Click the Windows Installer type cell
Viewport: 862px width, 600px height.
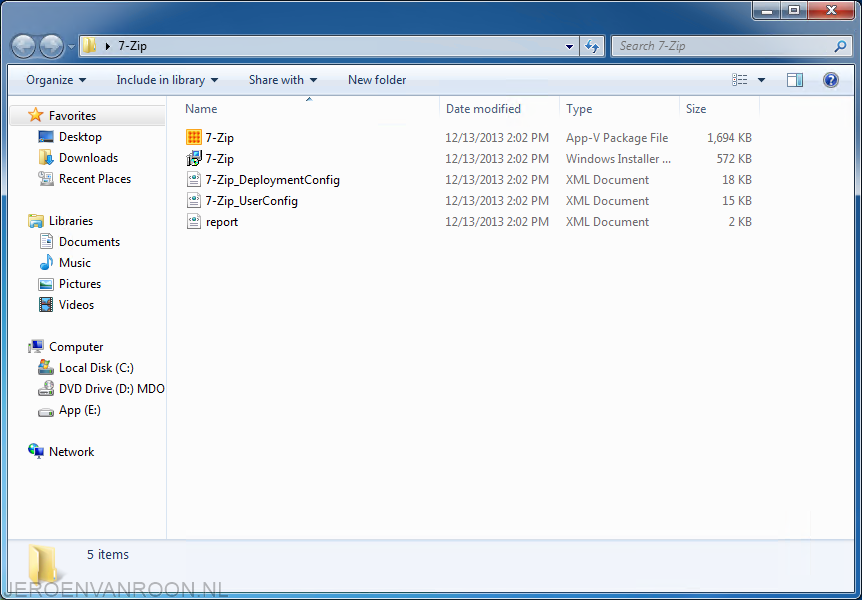coord(618,158)
